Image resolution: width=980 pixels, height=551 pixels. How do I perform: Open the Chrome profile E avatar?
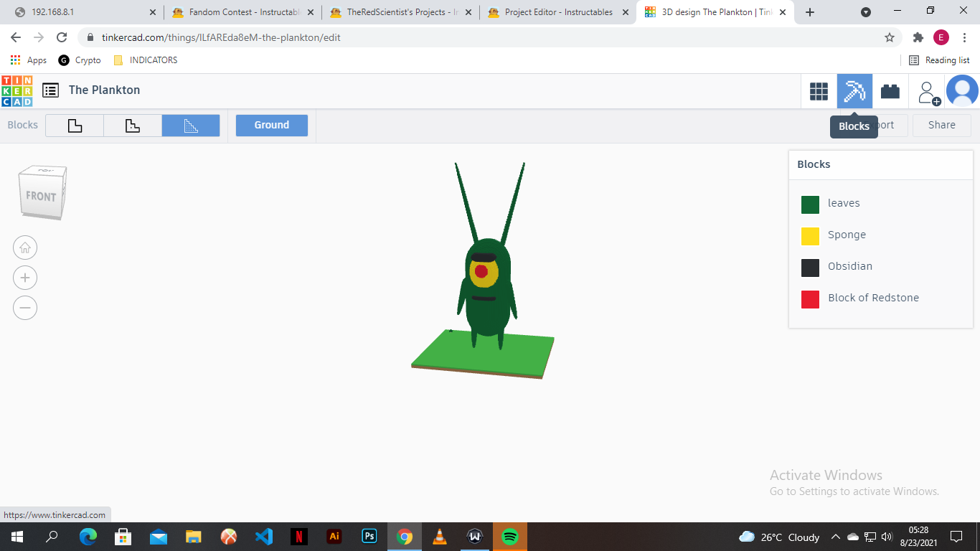click(x=941, y=37)
